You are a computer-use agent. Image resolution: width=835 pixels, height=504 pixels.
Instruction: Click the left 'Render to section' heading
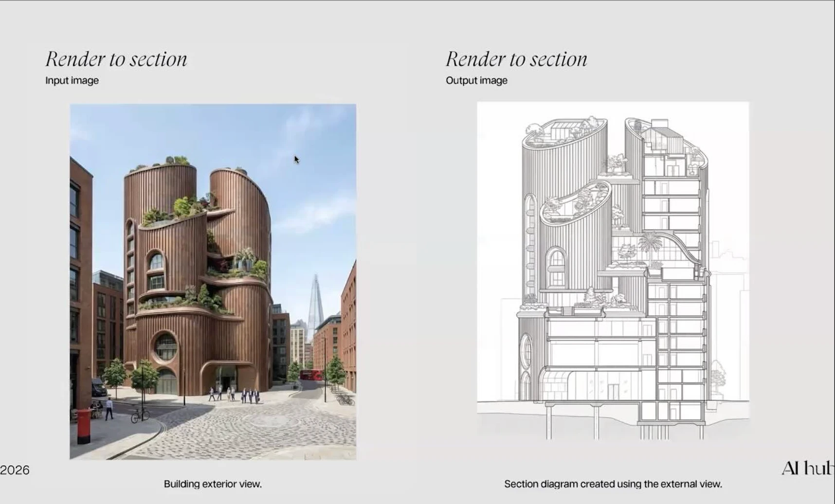116,59
